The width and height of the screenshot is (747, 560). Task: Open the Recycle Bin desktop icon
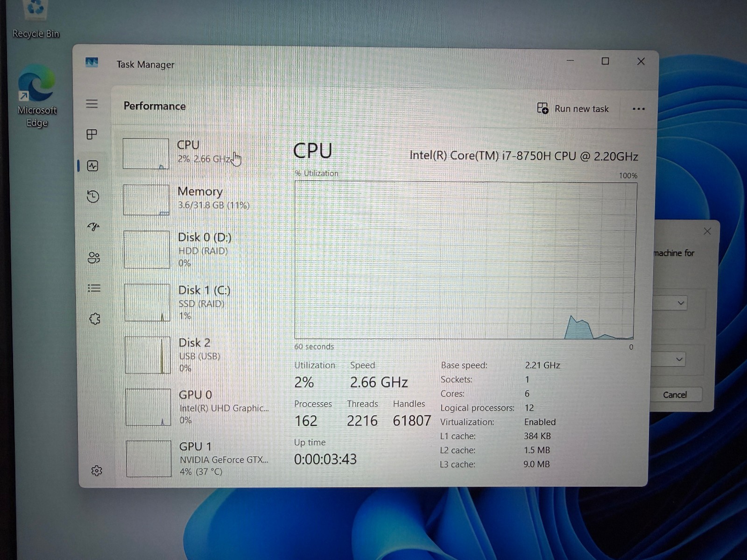click(36, 20)
